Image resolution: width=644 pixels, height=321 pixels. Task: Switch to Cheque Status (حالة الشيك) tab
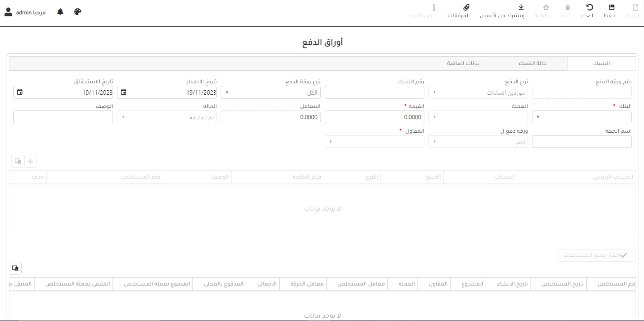pos(532,64)
